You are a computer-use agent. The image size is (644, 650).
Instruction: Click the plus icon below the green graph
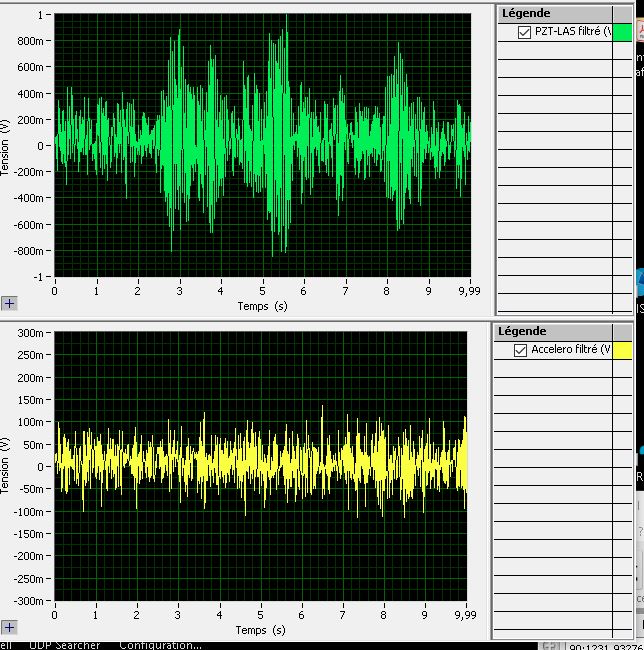tap(9, 303)
